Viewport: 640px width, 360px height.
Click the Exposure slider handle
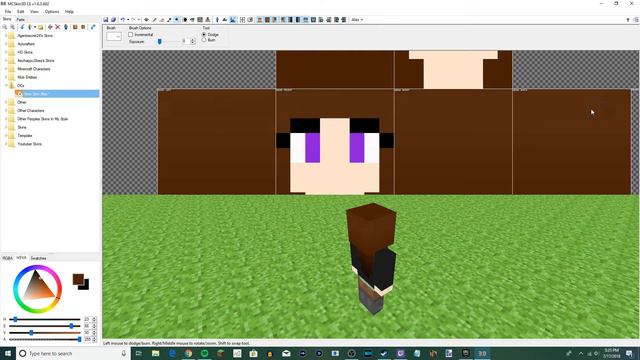pyautogui.click(x=160, y=41)
